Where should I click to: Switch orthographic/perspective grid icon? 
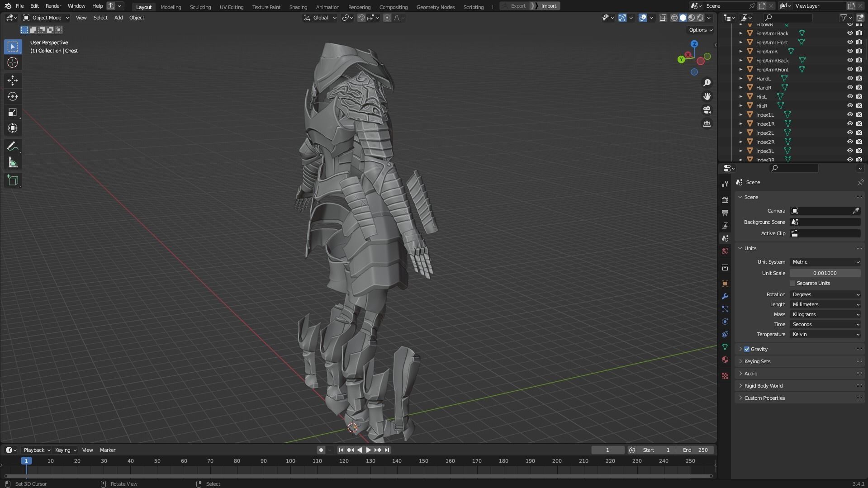[707, 123]
